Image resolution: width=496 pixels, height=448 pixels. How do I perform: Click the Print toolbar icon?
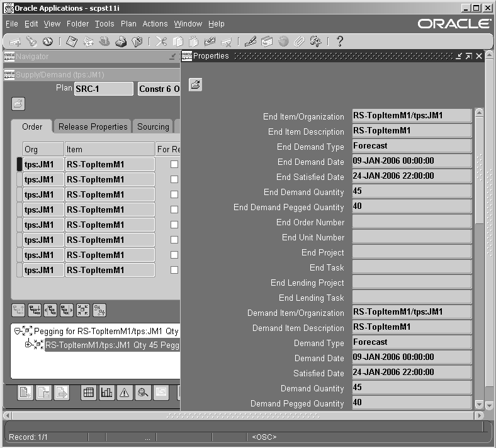[x=121, y=42]
